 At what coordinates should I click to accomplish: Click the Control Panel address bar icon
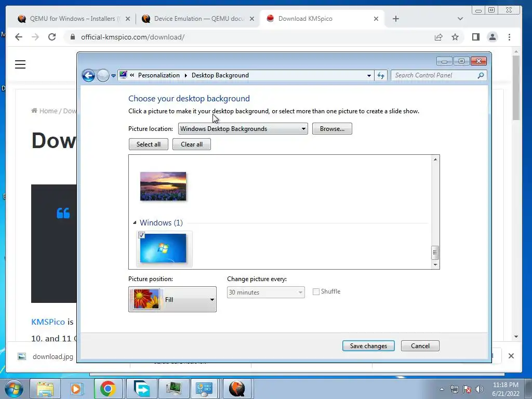[x=123, y=75]
